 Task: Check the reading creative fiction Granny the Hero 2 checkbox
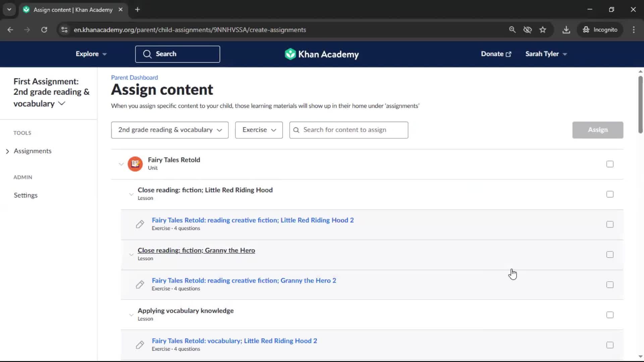[610, 285]
